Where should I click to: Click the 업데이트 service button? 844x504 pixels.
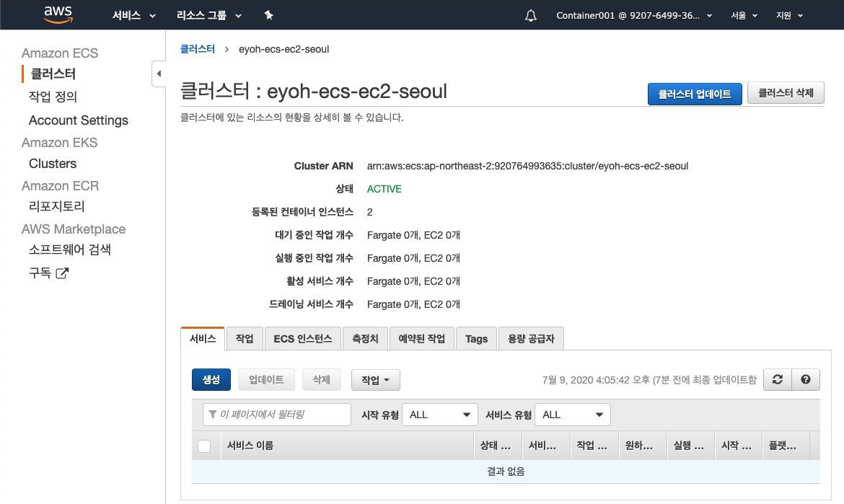[x=266, y=380]
